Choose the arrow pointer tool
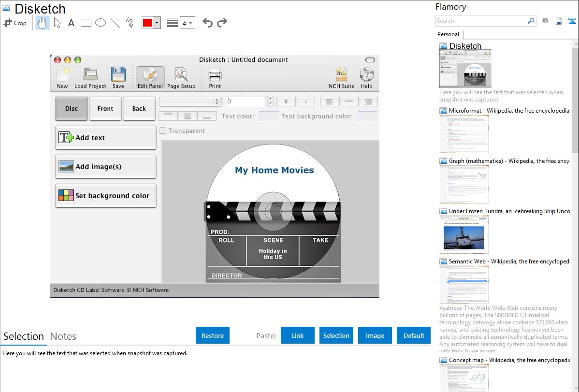This screenshot has height=392, width=579. coord(57,23)
